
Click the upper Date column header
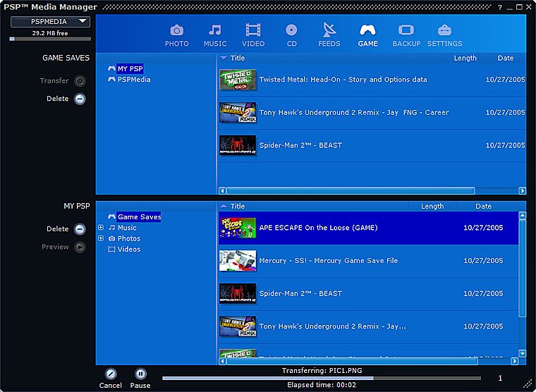click(x=505, y=58)
